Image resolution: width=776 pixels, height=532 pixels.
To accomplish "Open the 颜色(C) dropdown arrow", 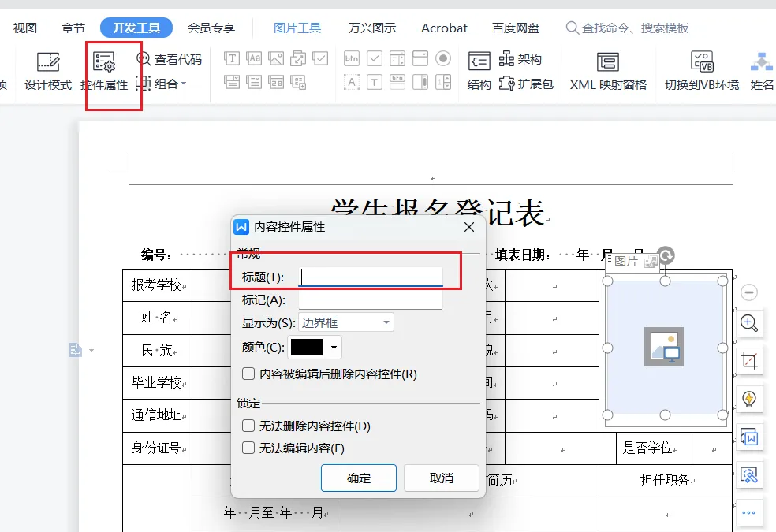I will (x=334, y=347).
